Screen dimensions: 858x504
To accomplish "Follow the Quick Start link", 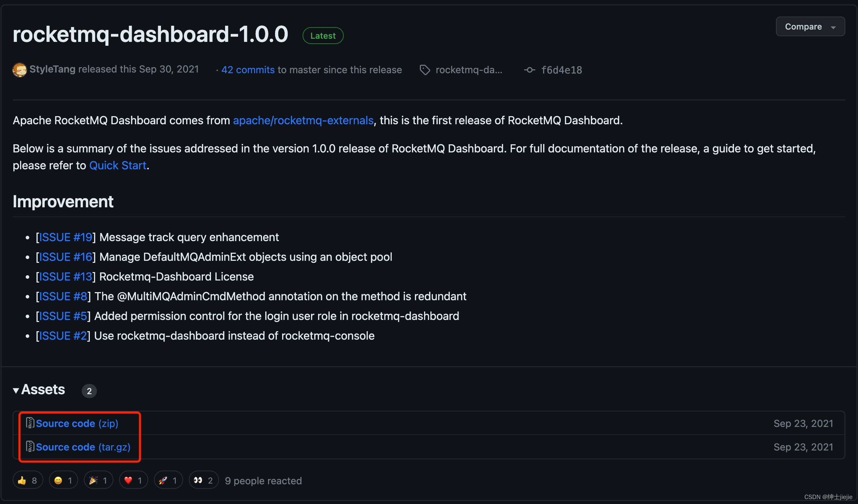I will pos(118,165).
